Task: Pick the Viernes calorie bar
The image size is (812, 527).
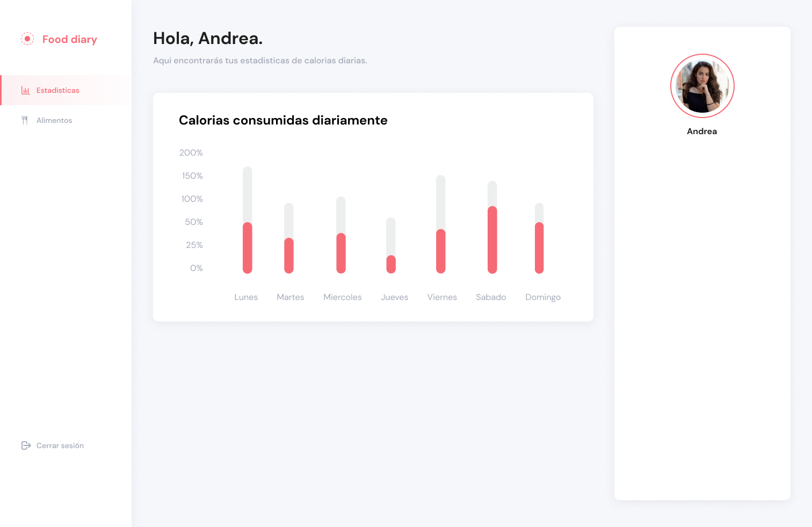Action: (441, 224)
